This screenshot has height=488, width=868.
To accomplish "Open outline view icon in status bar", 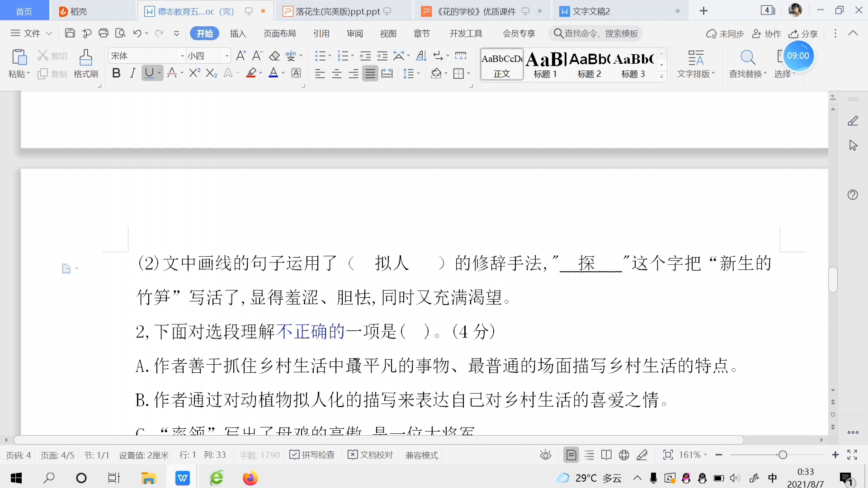I will [589, 455].
